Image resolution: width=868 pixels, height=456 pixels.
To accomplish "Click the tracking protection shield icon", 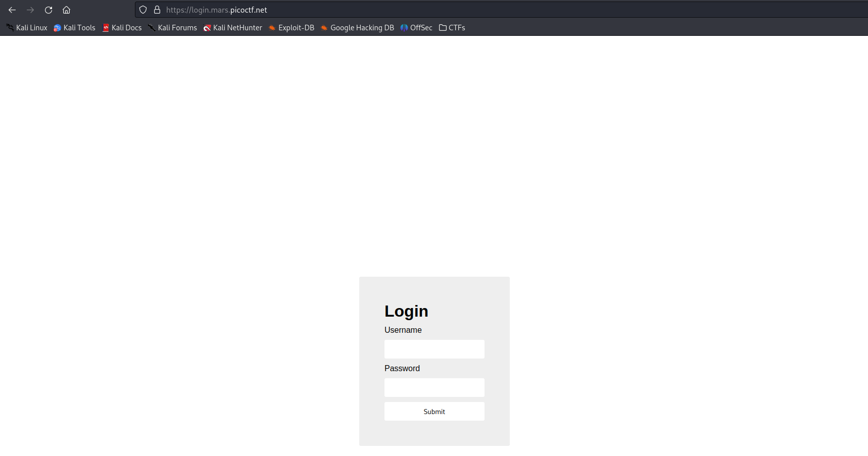I will click(143, 10).
